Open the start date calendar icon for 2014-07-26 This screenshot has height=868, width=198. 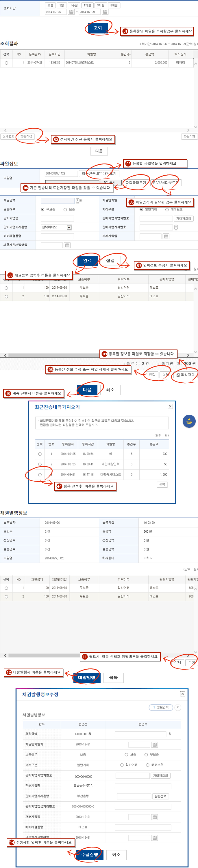[x=71, y=12]
